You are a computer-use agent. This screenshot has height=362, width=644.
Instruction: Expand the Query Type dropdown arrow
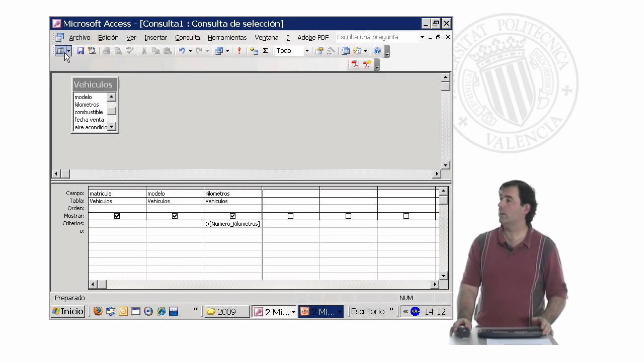227,51
